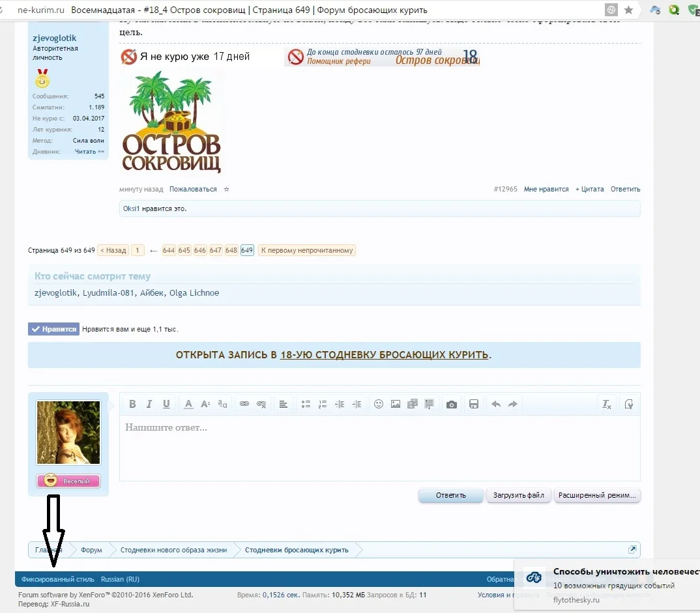700x613 pixels.
Task: Open the breadcrumb jump icon at right
Action: click(632, 549)
